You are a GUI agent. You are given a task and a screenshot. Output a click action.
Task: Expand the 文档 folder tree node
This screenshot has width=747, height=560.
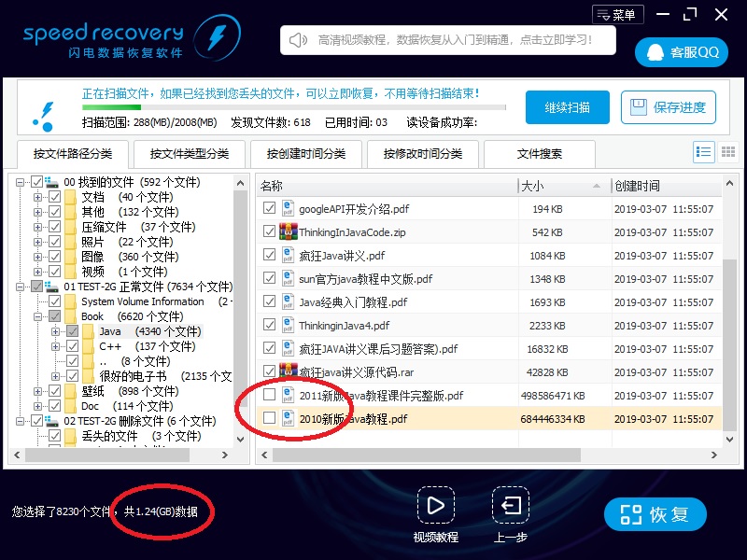pos(38,197)
